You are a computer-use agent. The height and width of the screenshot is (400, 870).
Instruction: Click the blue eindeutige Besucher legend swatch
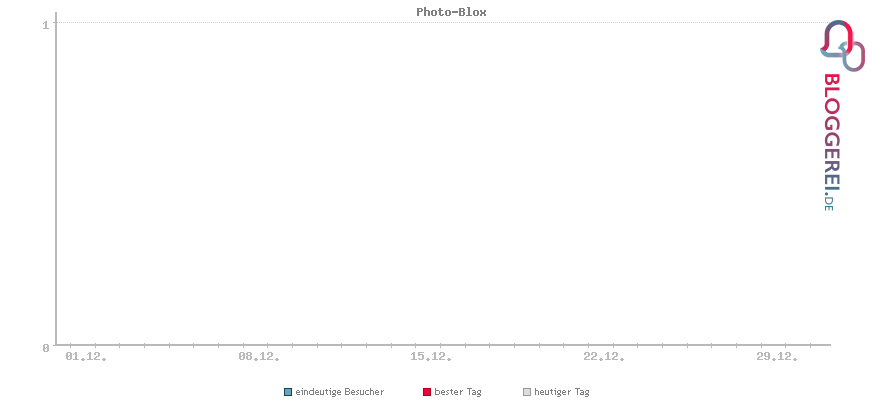click(288, 392)
